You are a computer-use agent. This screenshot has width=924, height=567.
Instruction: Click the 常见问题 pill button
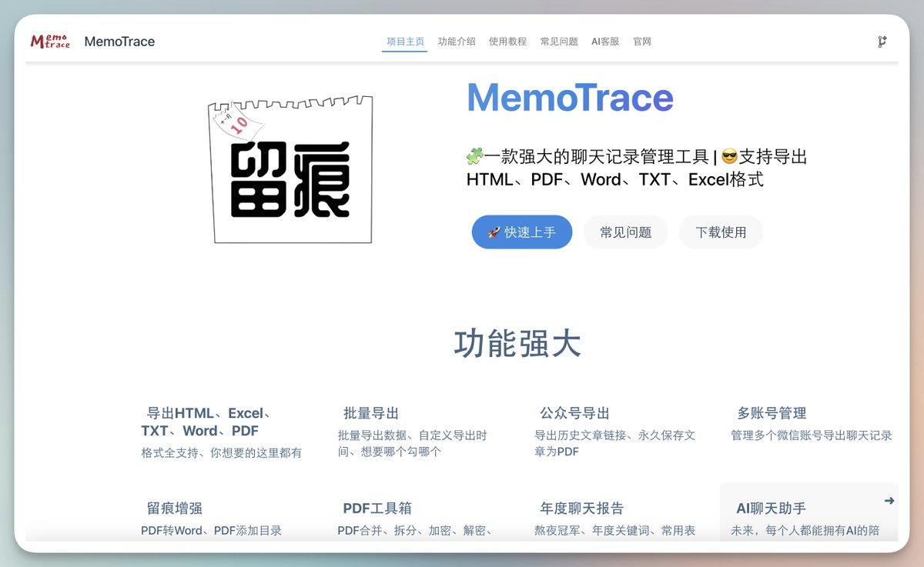click(x=625, y=232)
